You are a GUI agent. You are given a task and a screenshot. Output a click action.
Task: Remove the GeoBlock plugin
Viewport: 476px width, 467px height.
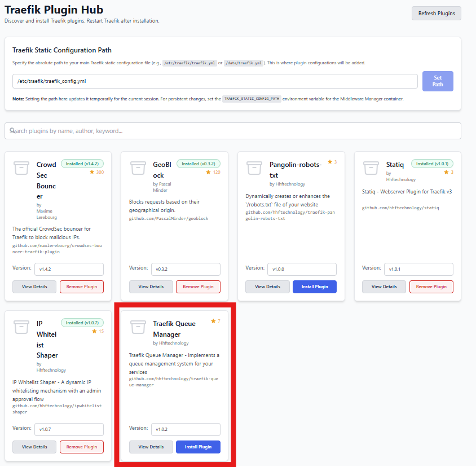pyautogui.click(x=198, y=287)
